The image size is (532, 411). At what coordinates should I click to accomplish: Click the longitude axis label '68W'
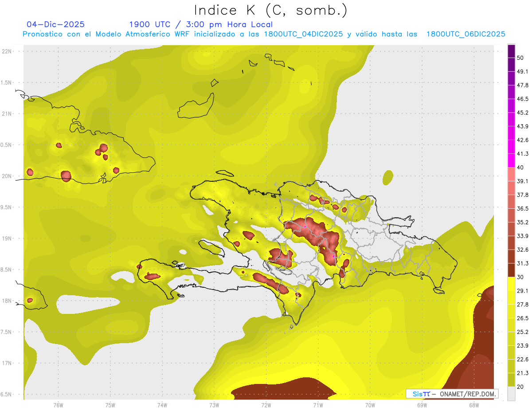coord(474,405)
